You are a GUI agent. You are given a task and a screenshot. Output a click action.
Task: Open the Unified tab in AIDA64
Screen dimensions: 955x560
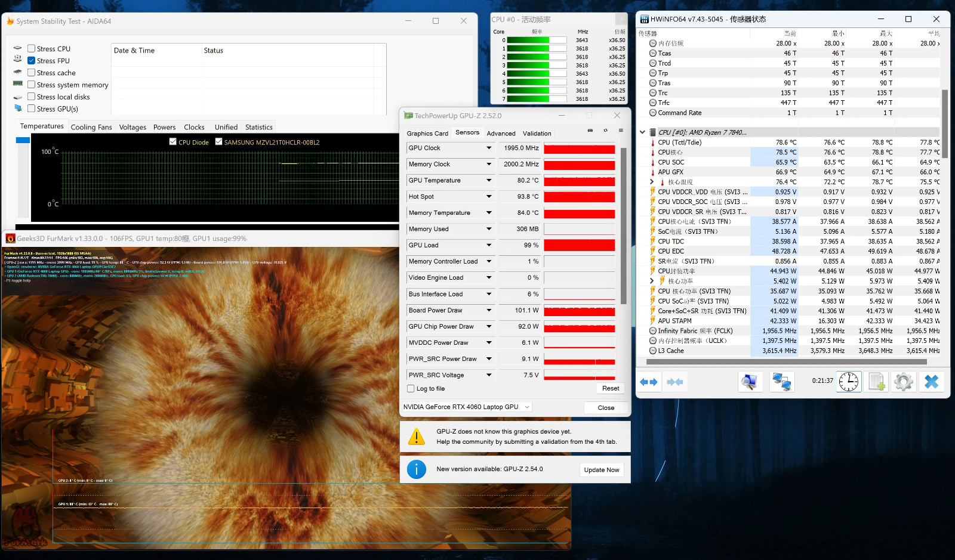(226, 127)
